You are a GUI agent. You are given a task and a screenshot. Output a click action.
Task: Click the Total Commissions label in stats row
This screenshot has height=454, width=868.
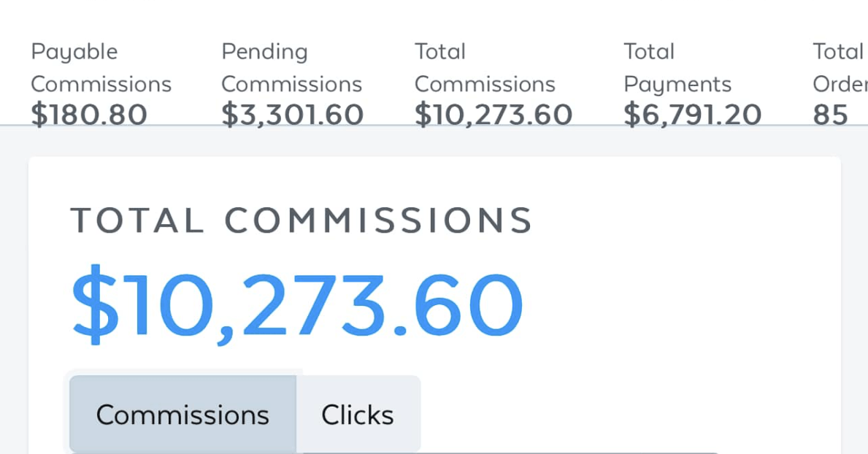[485, 68]
